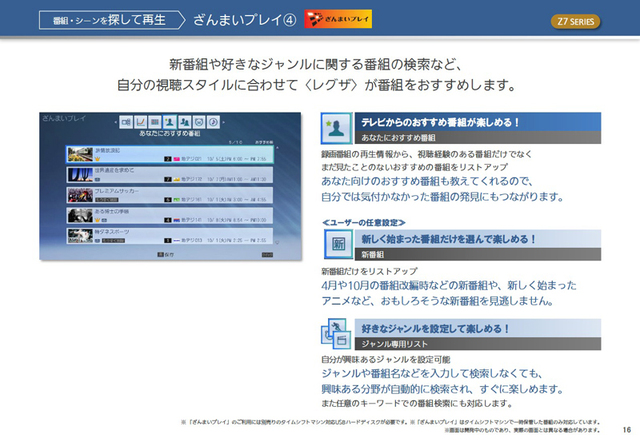The height and width of the screenshot is (442, 640).
Task: Open black-and-white thumbnail in fourth program row
Action: point(80,215)
